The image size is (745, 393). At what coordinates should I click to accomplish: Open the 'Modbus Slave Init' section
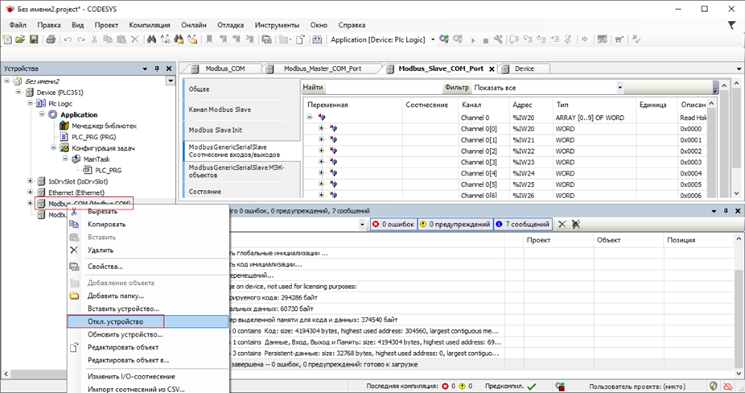215,130
